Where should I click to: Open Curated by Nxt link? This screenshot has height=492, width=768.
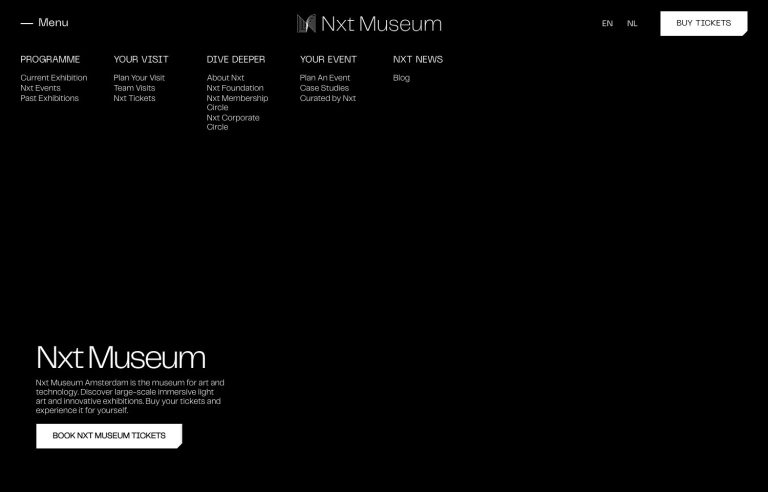(x=328, y=98)
